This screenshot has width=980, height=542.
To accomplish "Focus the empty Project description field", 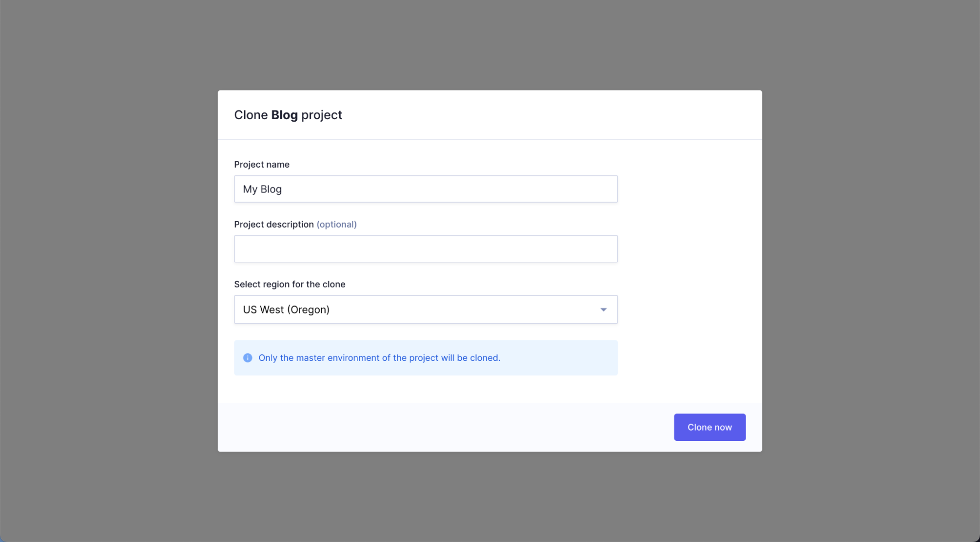I will 425,249.
